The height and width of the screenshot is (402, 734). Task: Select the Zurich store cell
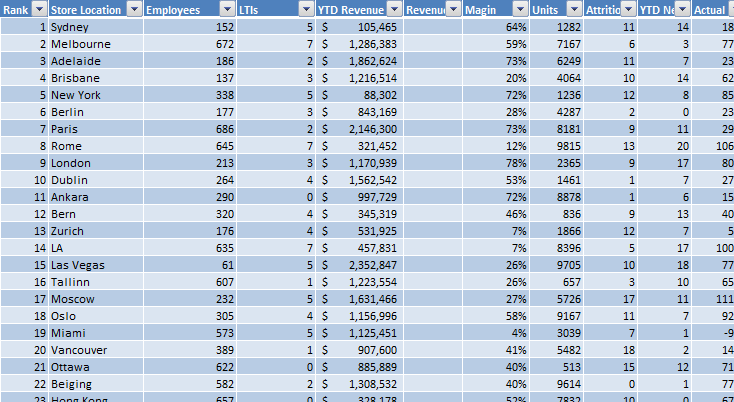click(96, 231)
